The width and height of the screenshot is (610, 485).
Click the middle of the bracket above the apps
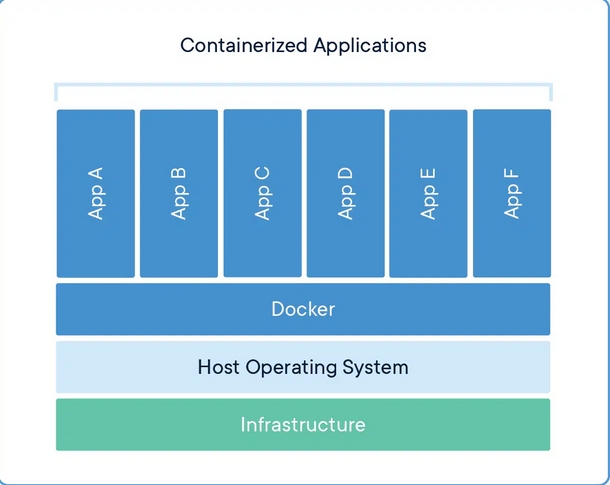[303, 86]
